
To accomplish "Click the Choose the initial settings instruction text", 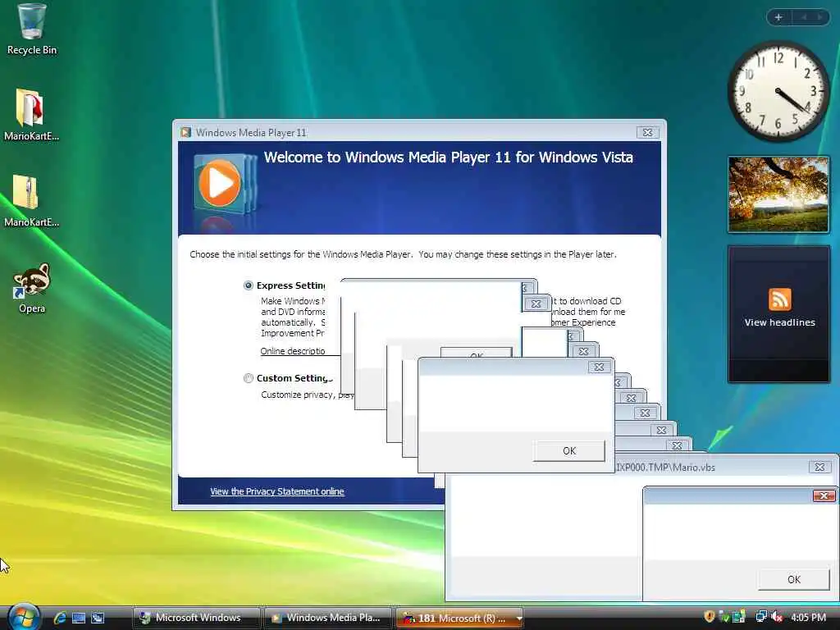I will 403,254.
